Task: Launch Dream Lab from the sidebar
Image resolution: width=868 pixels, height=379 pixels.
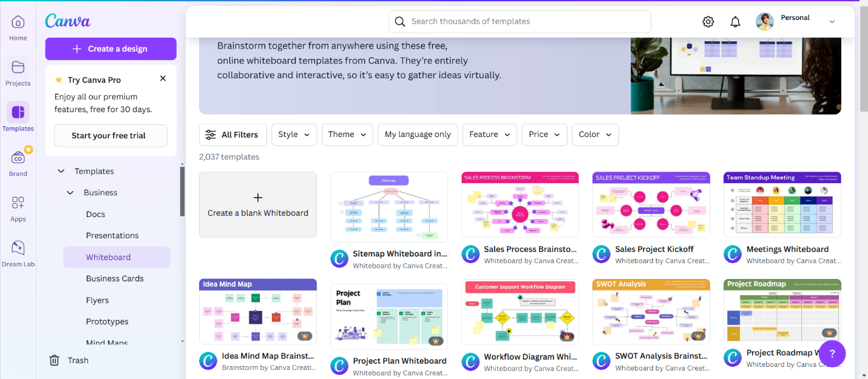Action: pyautogui.click(x=18, y=253)
